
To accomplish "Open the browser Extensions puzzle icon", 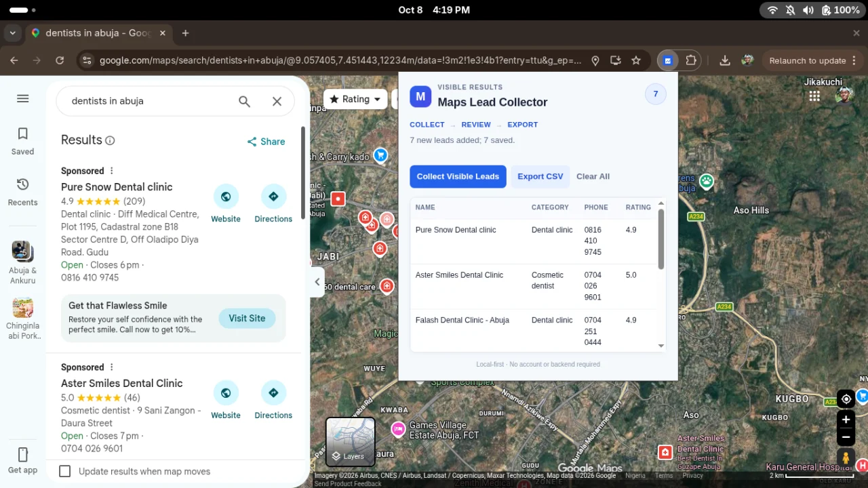I will [691, 60].
